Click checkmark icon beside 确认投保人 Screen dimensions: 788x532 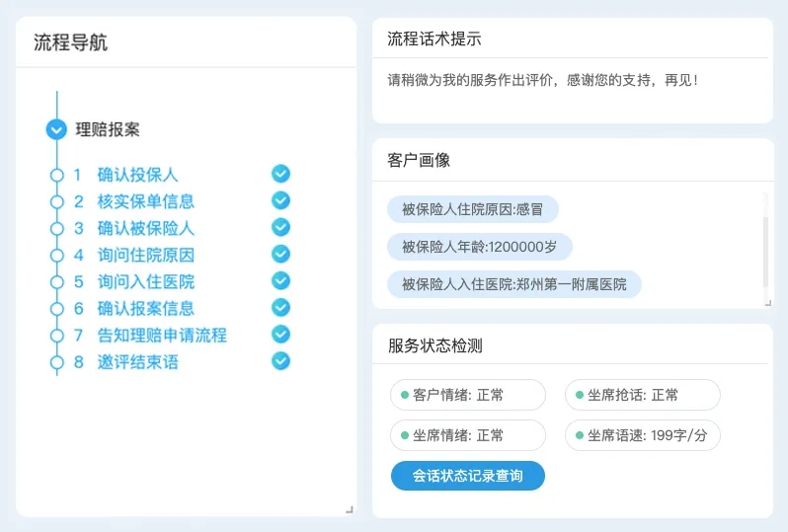point(280,174)
